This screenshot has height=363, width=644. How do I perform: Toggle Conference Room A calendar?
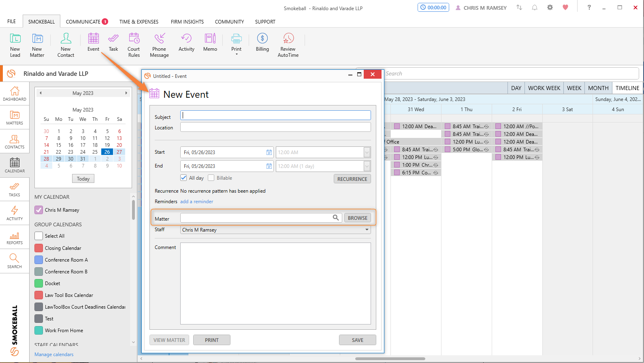(39, 260)
